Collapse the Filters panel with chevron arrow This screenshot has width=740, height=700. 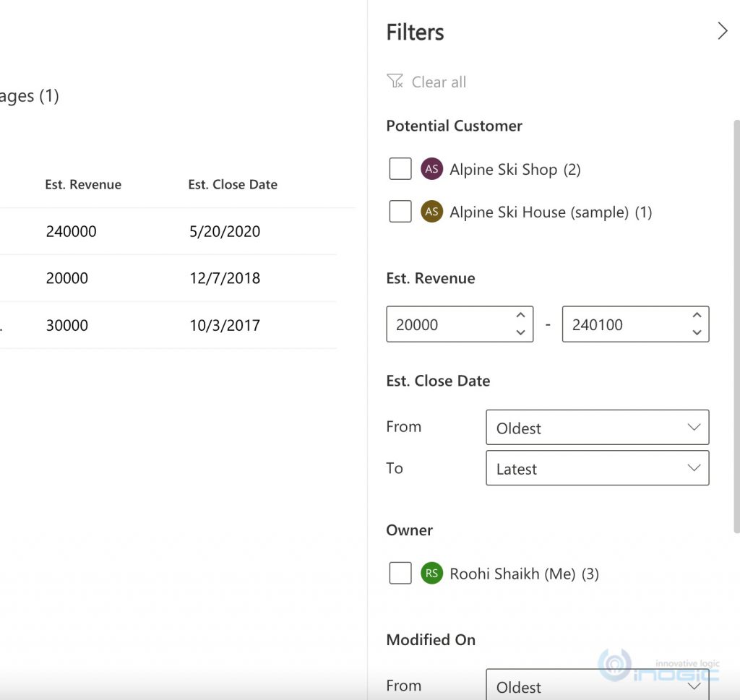pos(722,31)
